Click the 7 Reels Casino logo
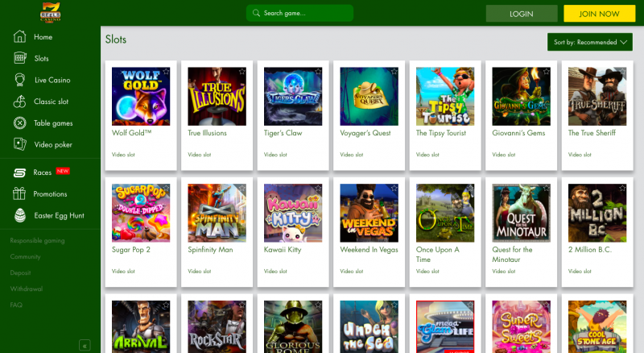The image size is (644, 353). coord(51,12)
